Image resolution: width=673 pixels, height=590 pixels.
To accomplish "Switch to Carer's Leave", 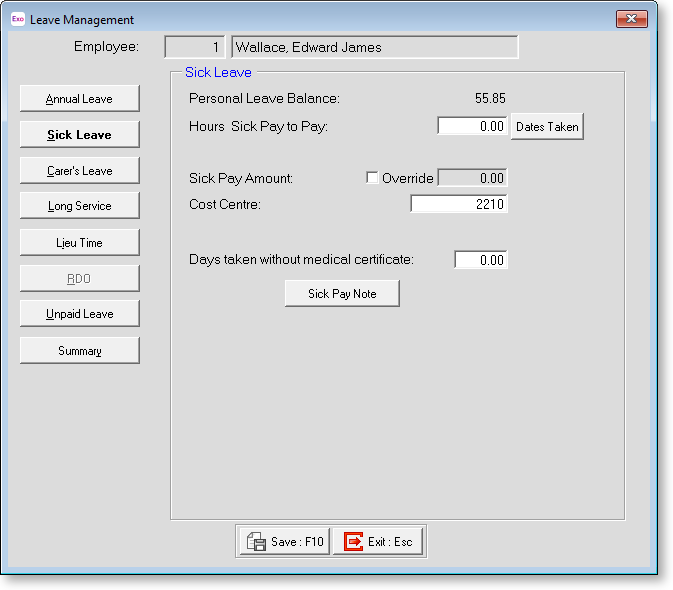I will [79, 171].
